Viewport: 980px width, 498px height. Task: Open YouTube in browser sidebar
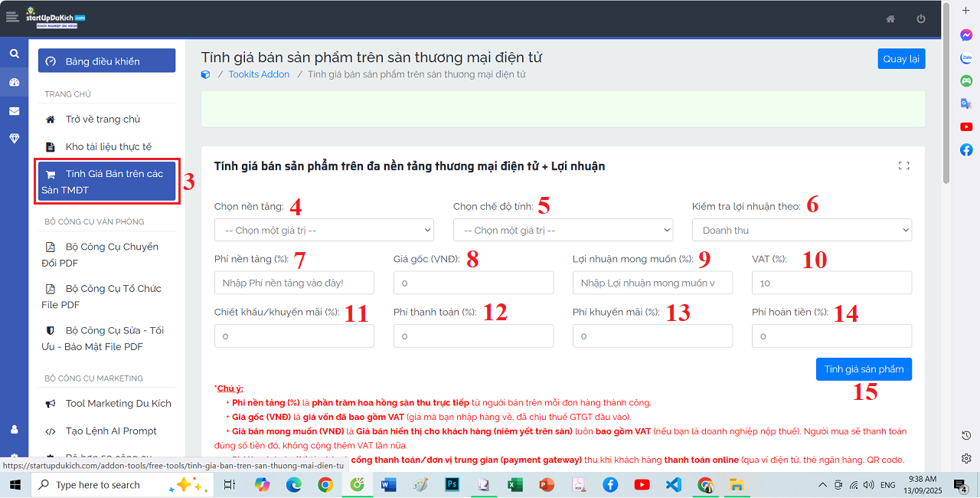pyautogui.click(x=966, y=126)
